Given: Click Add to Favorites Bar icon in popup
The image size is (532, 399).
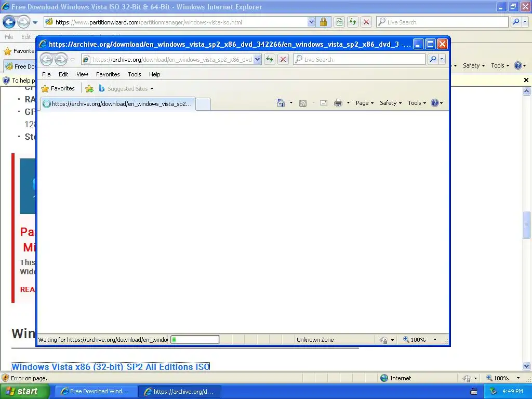Looking at the screenshot, I should point(89,88).
